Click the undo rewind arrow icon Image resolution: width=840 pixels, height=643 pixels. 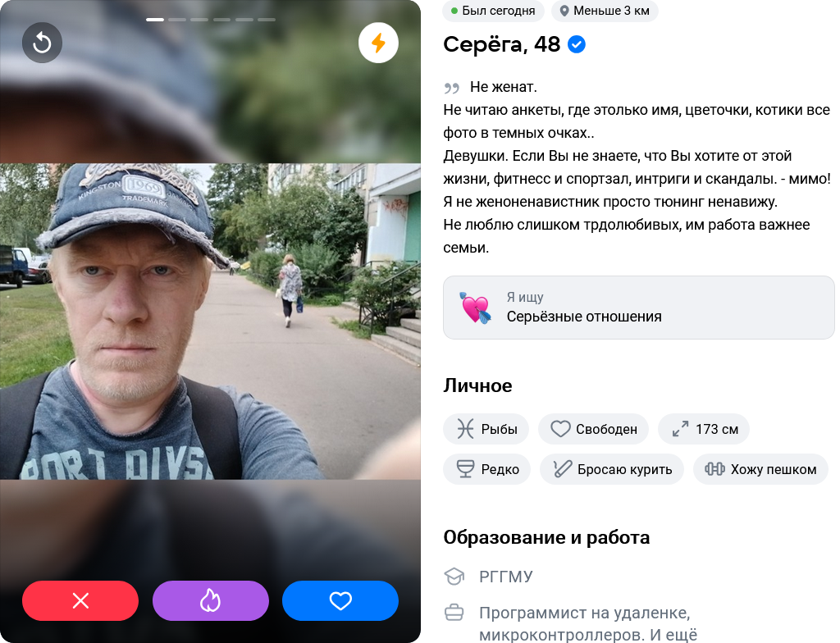click(x=42, y=43)
